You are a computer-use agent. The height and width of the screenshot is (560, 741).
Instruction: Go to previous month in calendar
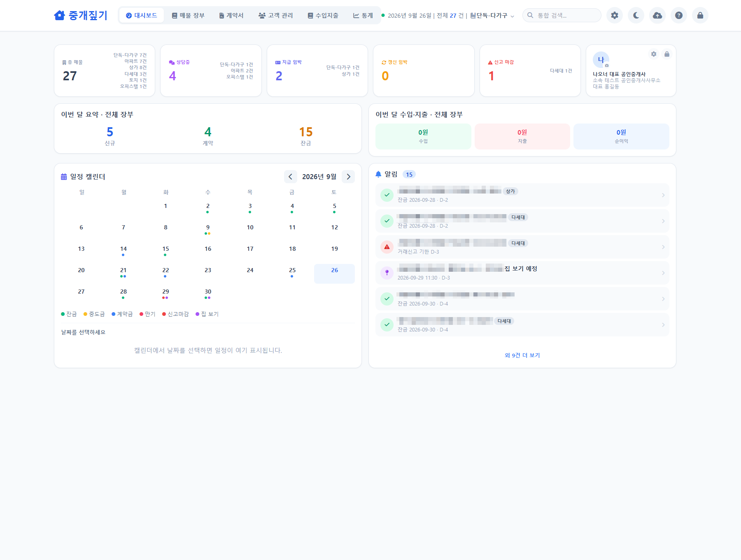pos(290,177)
